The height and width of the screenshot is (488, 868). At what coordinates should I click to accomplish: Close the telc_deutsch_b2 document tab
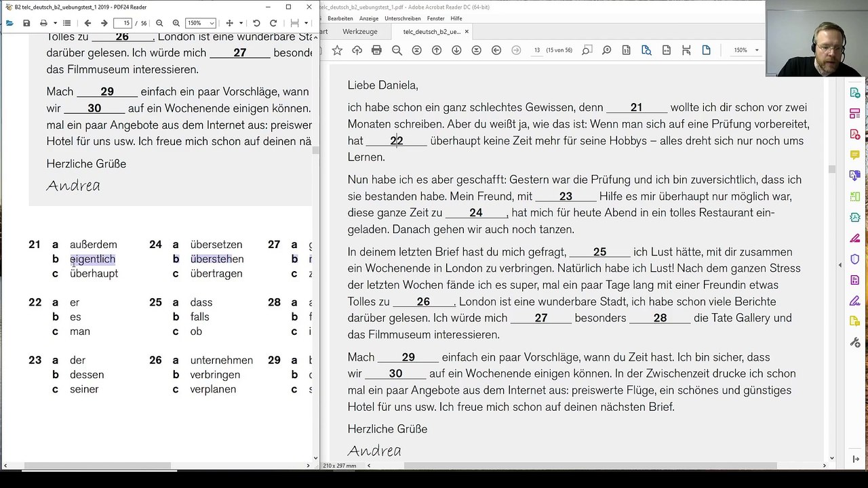467,31
